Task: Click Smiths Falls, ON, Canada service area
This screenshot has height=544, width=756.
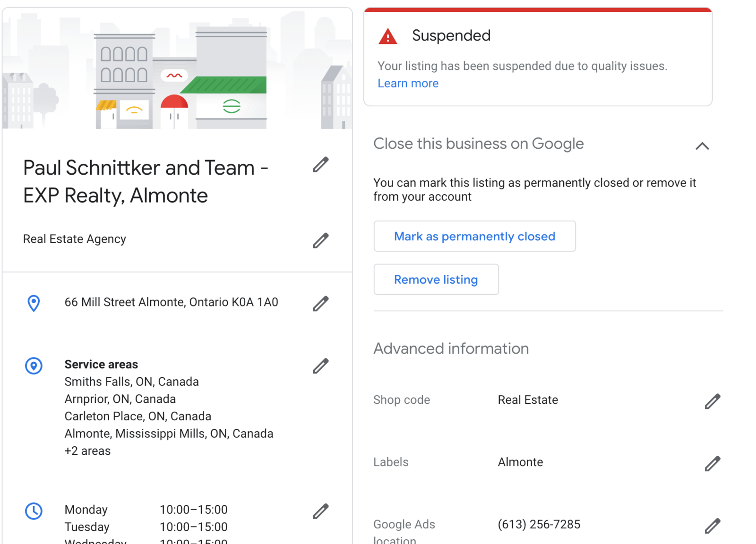Action: click(131, 382)
